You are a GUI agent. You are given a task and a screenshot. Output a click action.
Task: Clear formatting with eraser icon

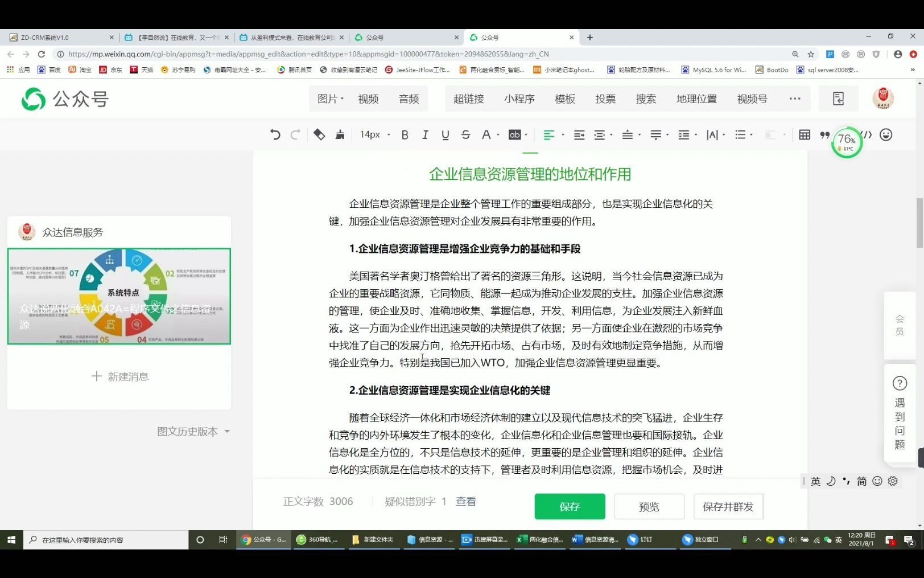[x=319, y=135]
